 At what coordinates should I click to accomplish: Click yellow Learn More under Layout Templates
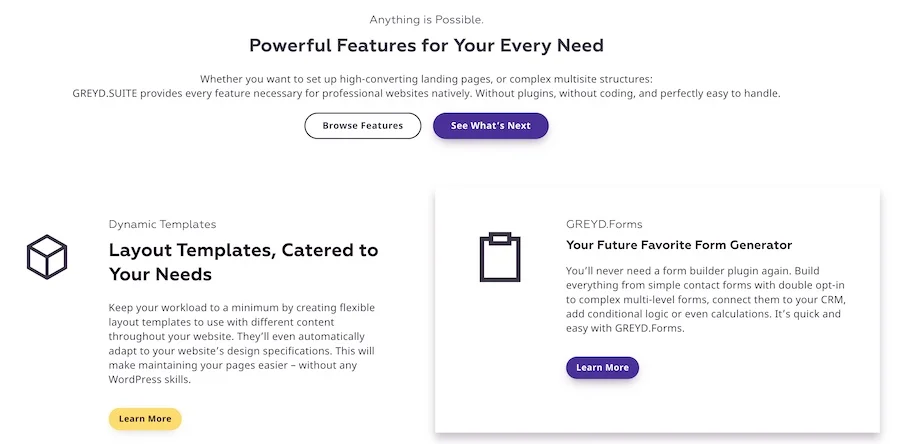click(x=145, y=419)
